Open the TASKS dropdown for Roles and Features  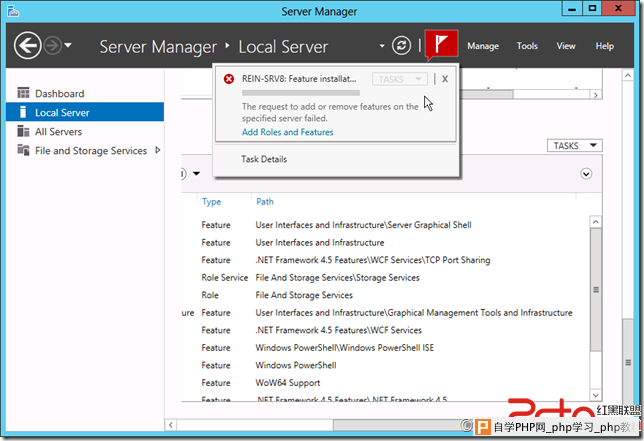575,146
